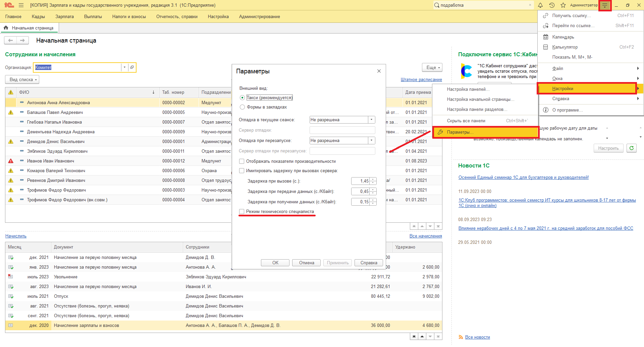Click the document icon of the Отпуск row
Screen dimensions: 644x347
11,296
